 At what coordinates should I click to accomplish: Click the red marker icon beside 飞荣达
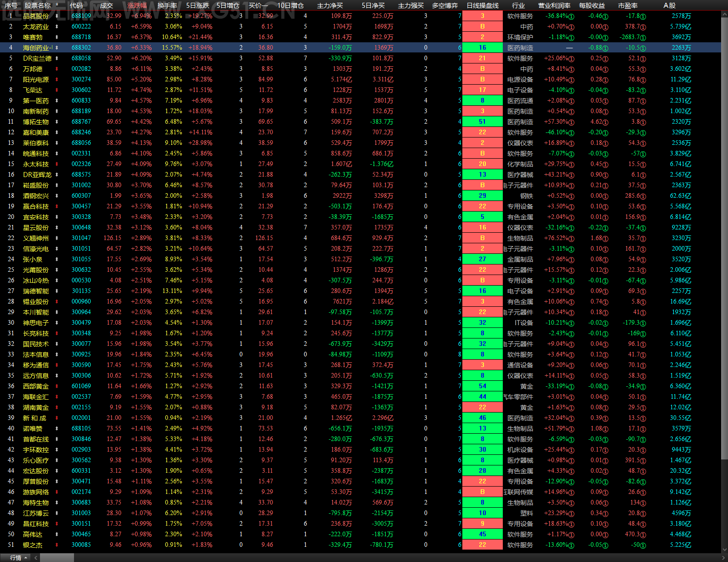[57, 90]
